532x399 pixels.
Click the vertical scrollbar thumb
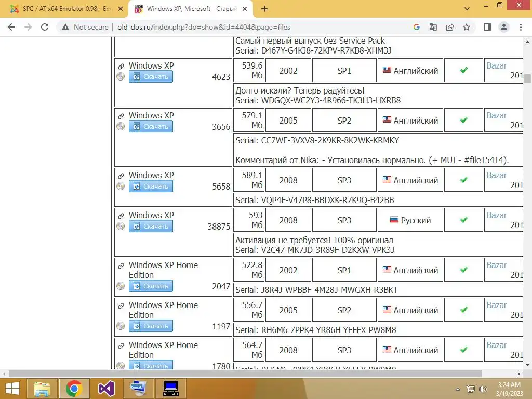[x=527, y=78]
